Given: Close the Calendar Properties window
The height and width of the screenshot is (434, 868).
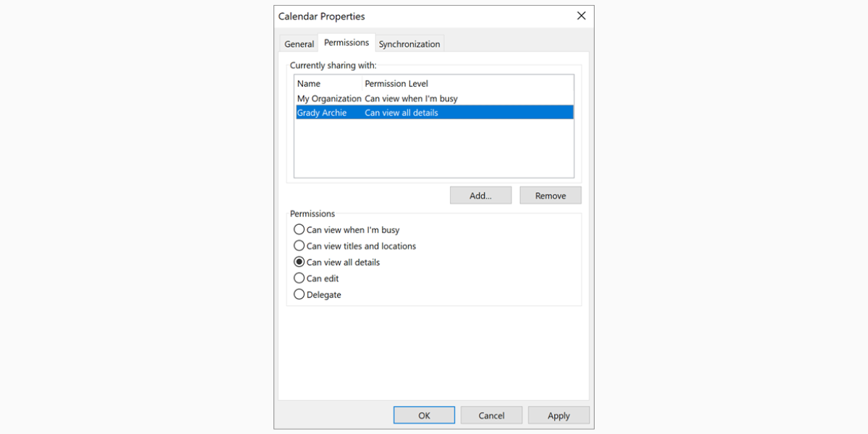Looking at the screenshot, I should click(x=581, y=15).
